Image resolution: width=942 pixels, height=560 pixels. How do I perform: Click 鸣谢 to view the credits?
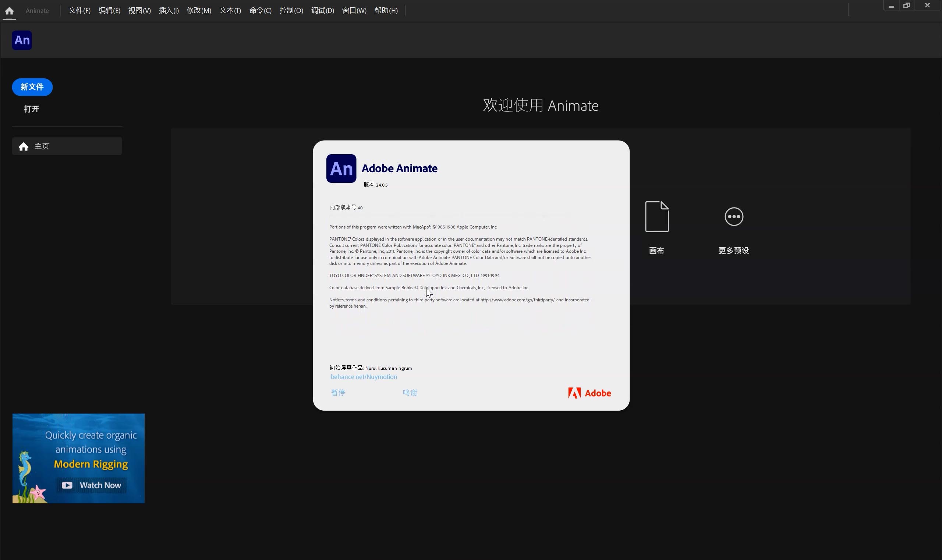click(410, 393)
